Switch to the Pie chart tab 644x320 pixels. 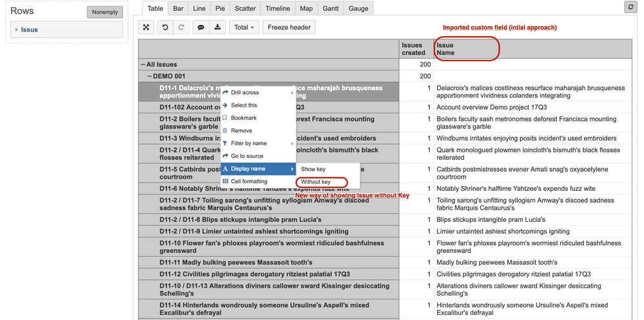220,8
